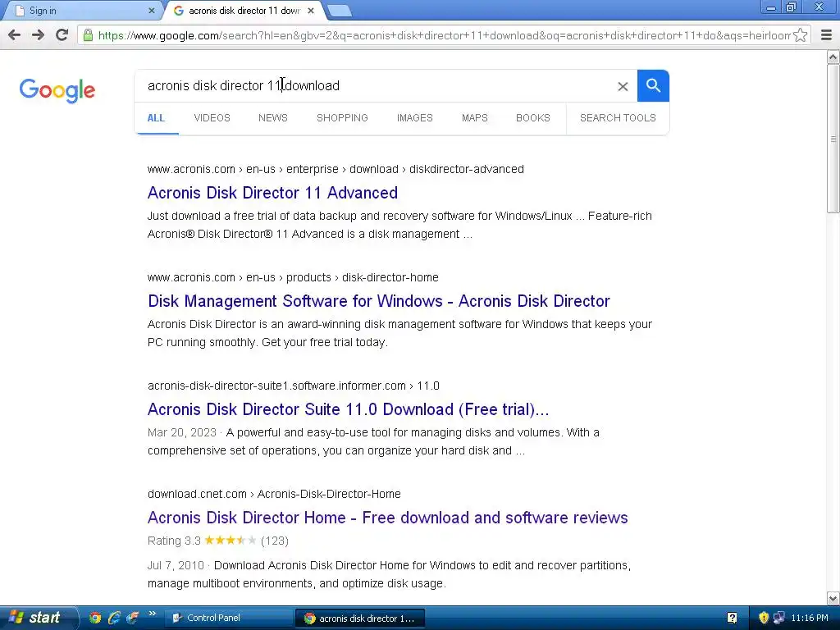Click the software.informer.com breadcrumb URL
This screenshot has height=630, width=840.
pos(294,386)
